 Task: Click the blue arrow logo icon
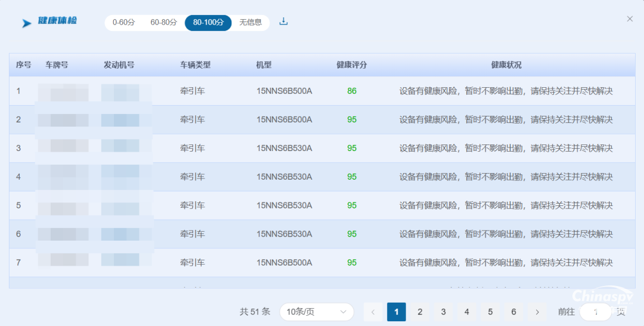pyautogui.click(x=27, y=23)
